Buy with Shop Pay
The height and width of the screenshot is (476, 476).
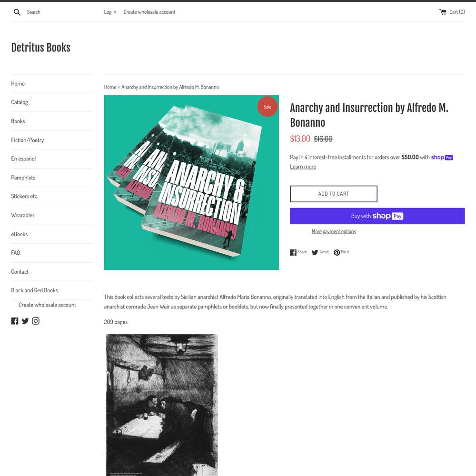tap(377, 216)
